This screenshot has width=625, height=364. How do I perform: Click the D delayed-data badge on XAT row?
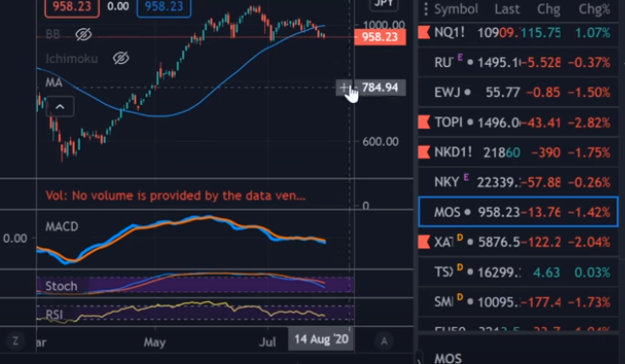coord(460,237)
